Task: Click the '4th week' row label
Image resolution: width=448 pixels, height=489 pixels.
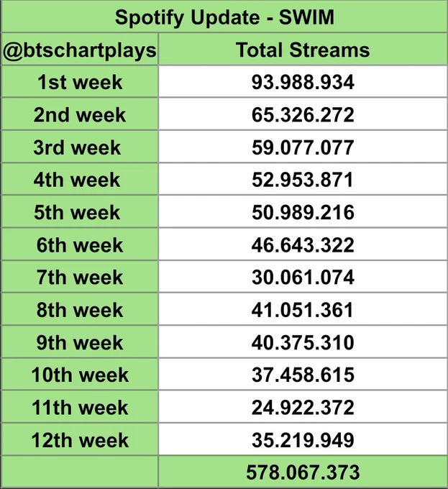Action: pos(80,179)
